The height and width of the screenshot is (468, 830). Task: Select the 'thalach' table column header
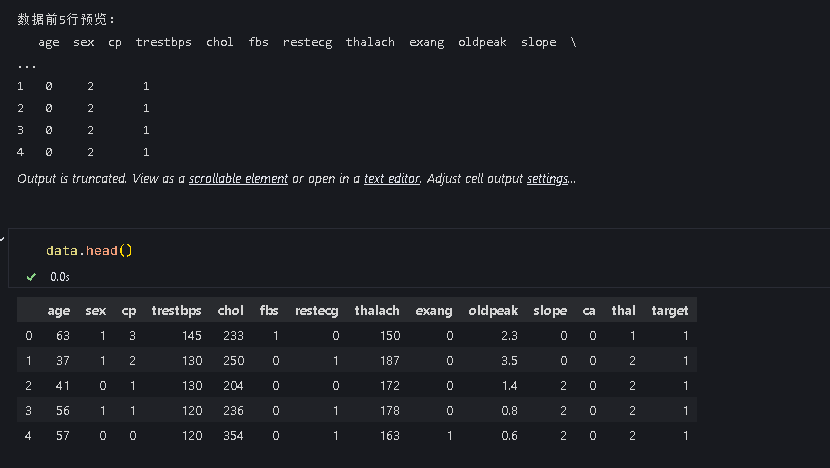(x=377, y=310)
